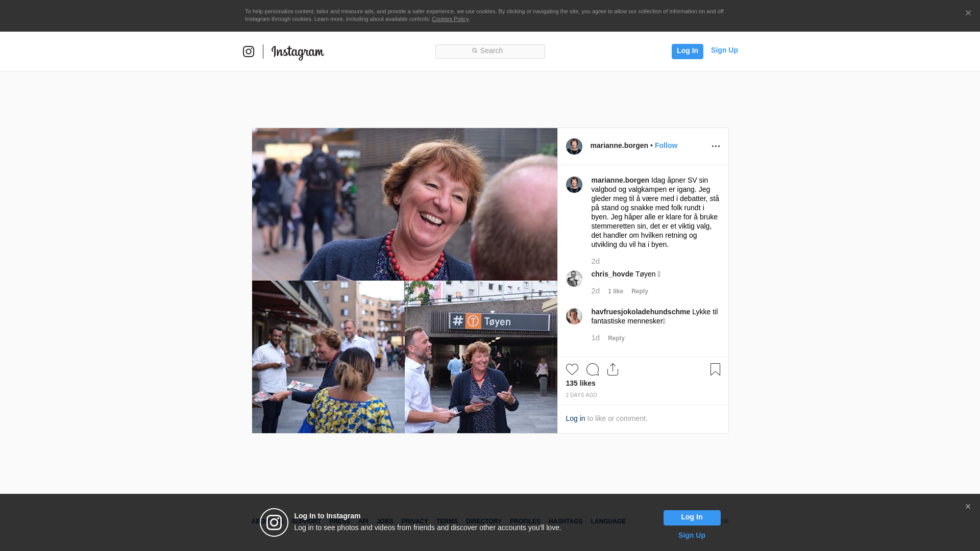
Task: View the 1 like on chris_hovde comment
Action: 616,291
